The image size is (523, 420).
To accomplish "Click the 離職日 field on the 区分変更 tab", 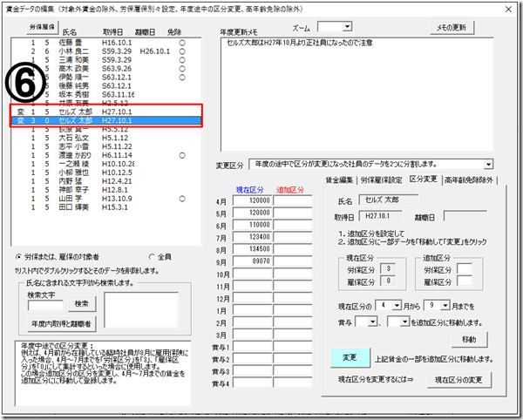I will tap(465, 216).
